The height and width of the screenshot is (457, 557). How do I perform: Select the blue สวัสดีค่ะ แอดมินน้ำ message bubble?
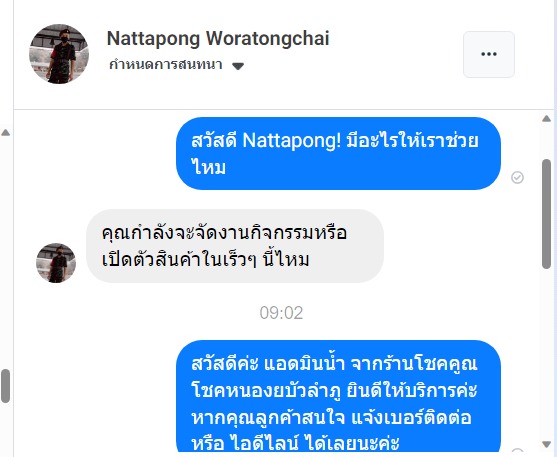tap(339, 396)
